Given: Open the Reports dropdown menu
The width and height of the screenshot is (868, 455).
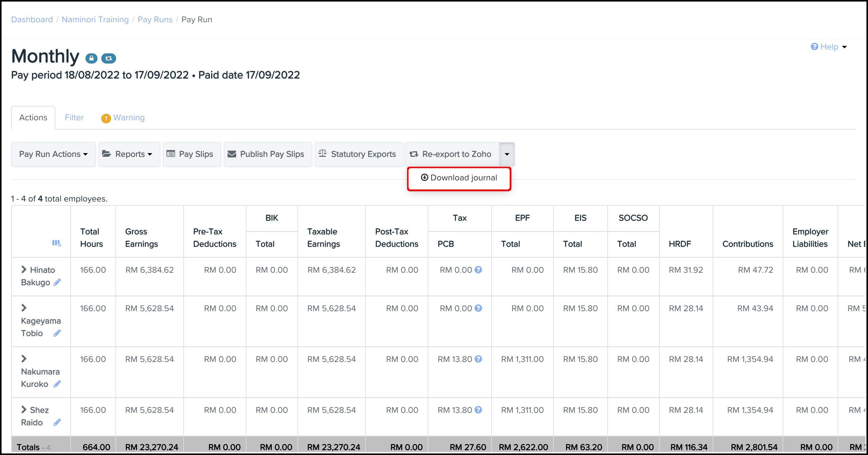Looking at the screenshot, I should point(129,154).
